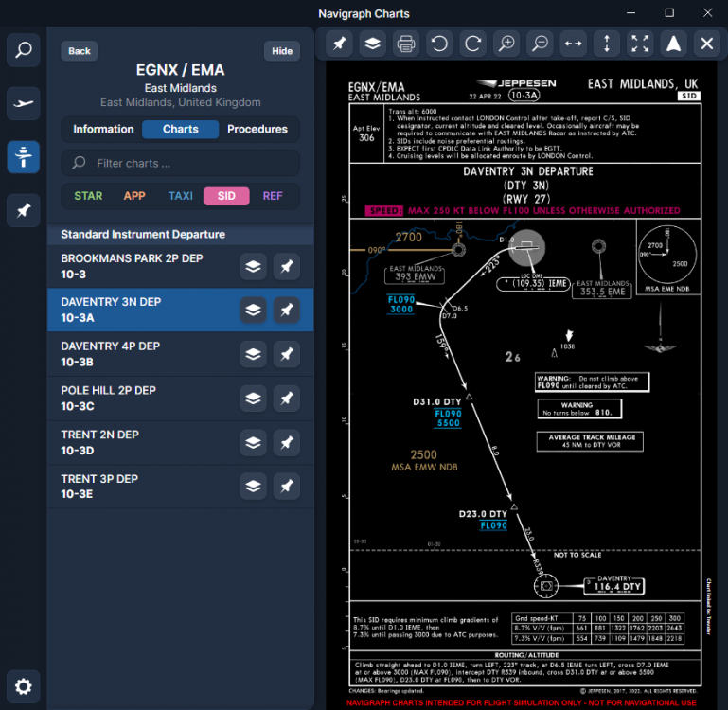Fit chart to width

coord(573,44)
